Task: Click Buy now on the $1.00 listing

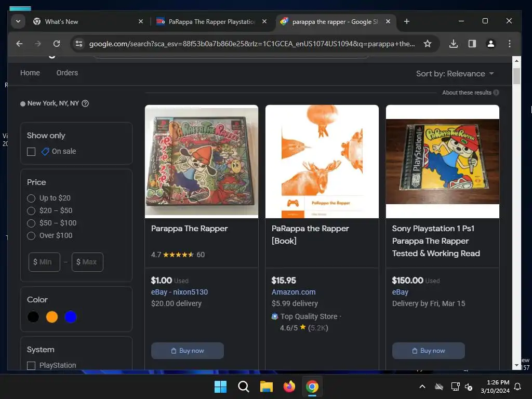Action: tap(187, 351)
